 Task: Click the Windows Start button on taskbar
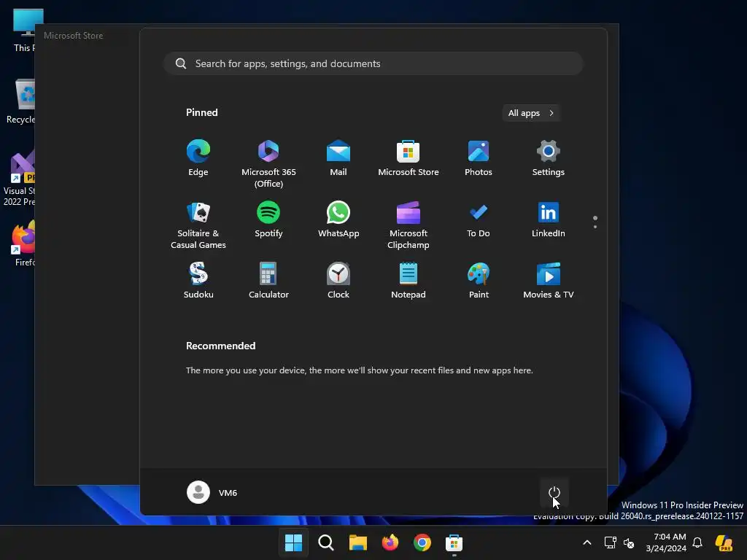coord(293,542)
